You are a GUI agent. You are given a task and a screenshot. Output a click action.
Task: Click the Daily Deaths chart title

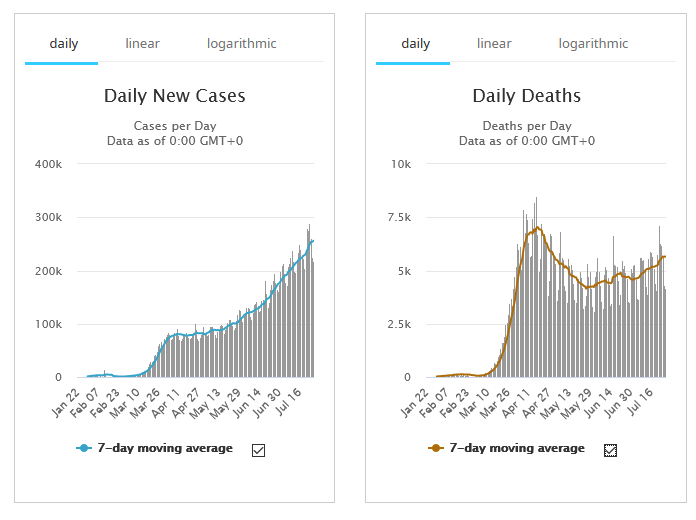(527, 97)
